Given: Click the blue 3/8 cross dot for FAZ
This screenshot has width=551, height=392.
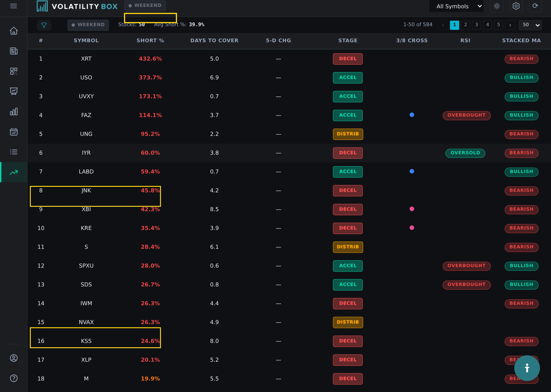Looking at the screenshot, I should [x=412, y=115].
